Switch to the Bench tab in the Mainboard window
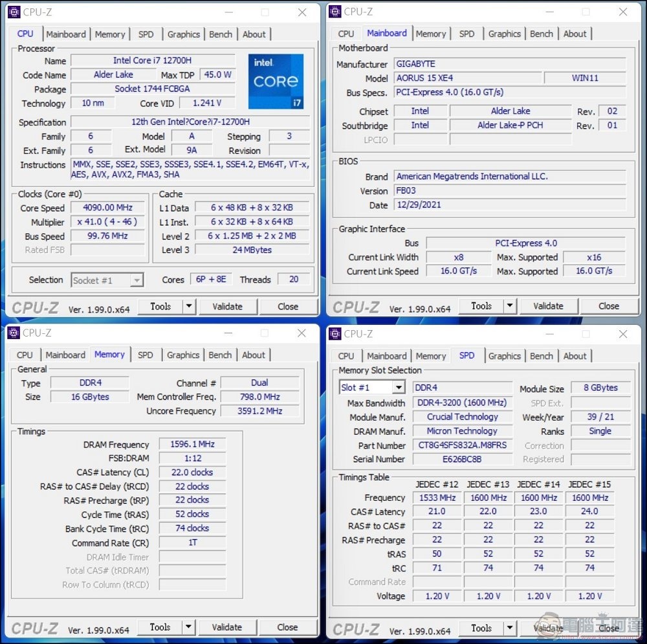 point(542,34)
